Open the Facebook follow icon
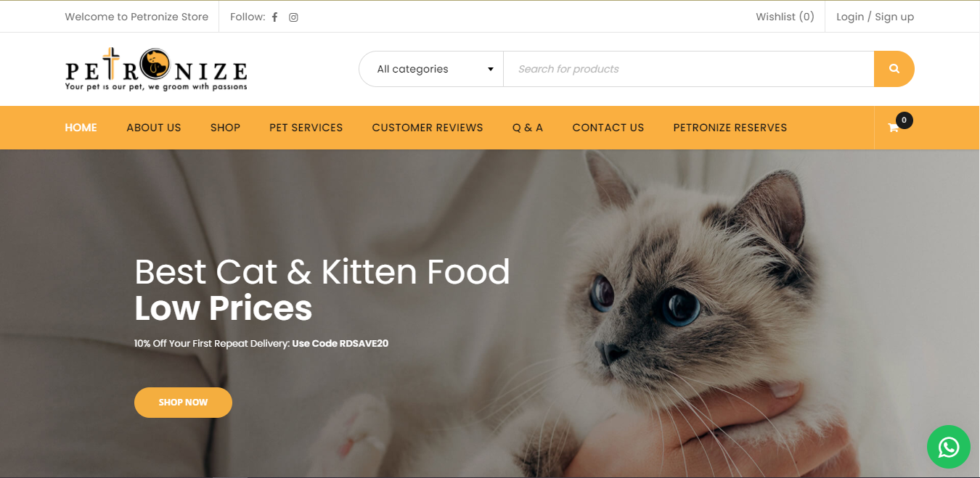This screenshot has height=478, width=980. (x=275, y=17)
